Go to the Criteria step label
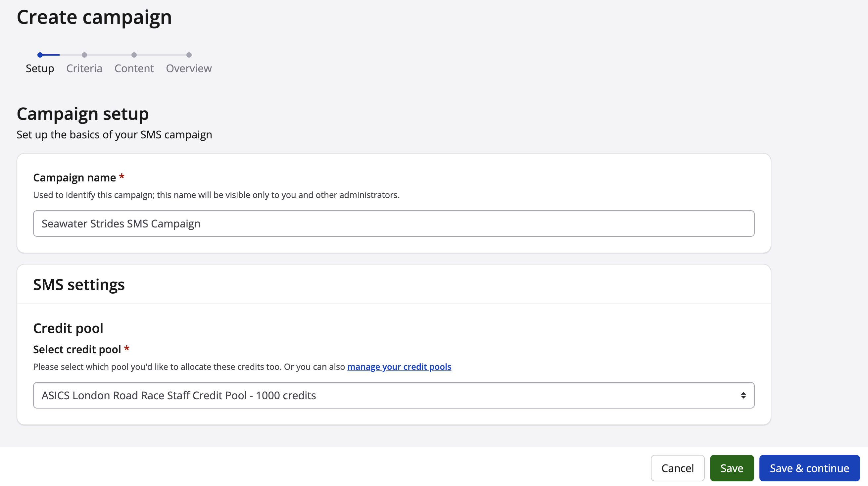 tap(84, 69)
